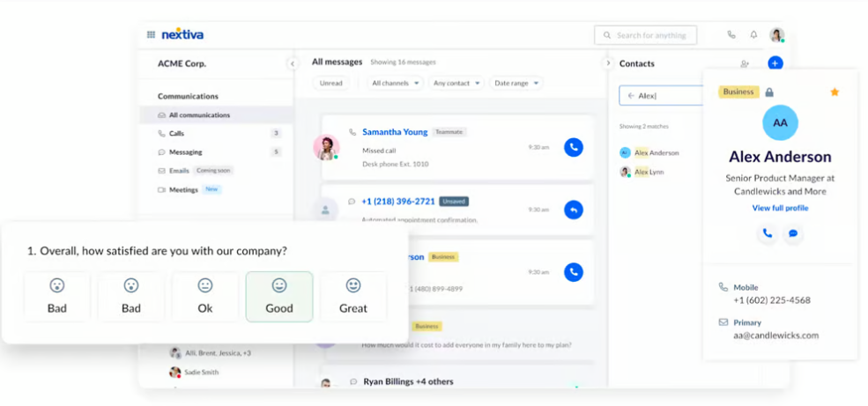The image size is (868, 406).
Task: Collapse the Contacts panel chevron
Action: click(608, 63)
